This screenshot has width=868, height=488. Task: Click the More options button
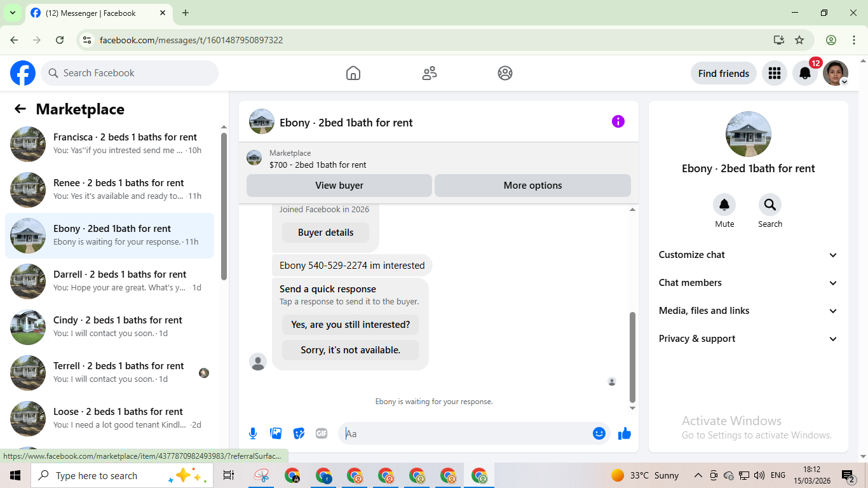(x=532, y=186)
